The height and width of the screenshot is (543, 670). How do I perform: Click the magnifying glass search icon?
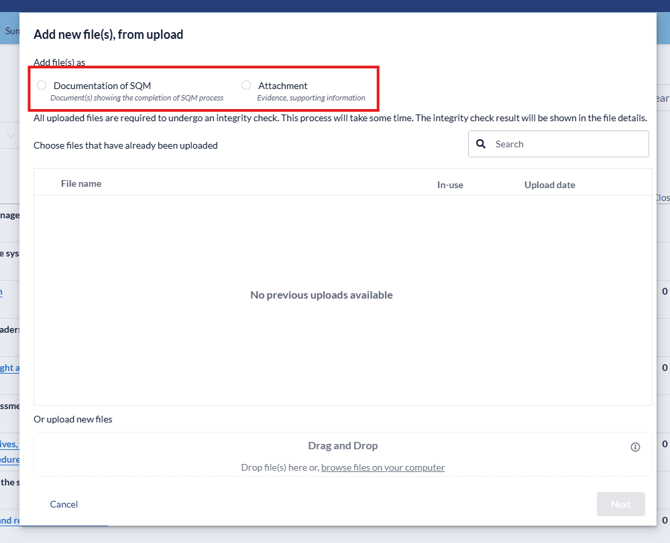coord(481,144)
